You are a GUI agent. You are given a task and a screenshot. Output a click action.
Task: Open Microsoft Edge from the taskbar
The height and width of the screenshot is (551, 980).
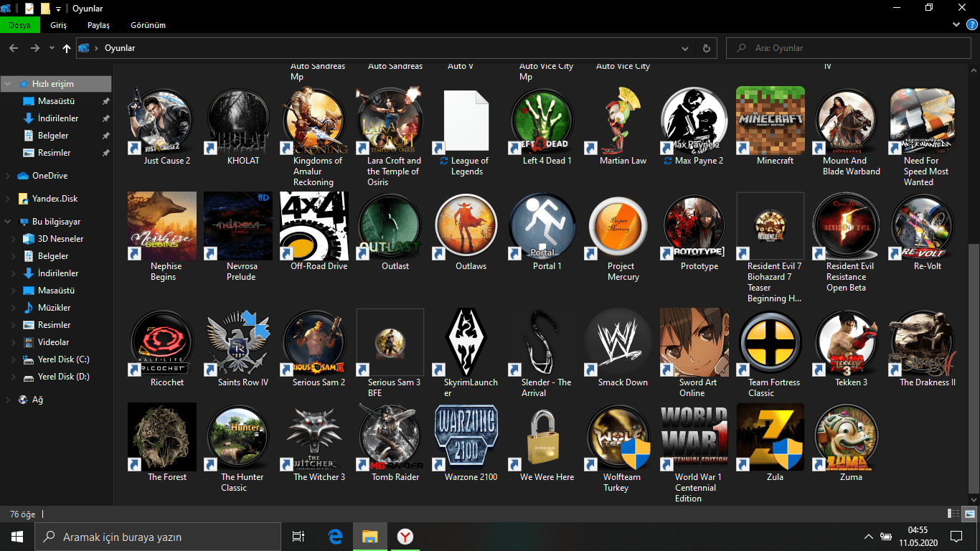(x=335, y=537)
